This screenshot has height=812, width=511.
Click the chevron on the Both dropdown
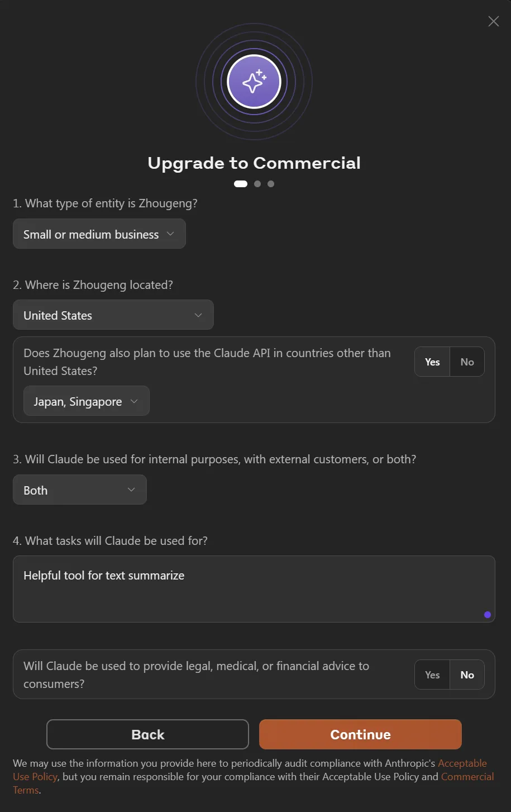(131, 490)
